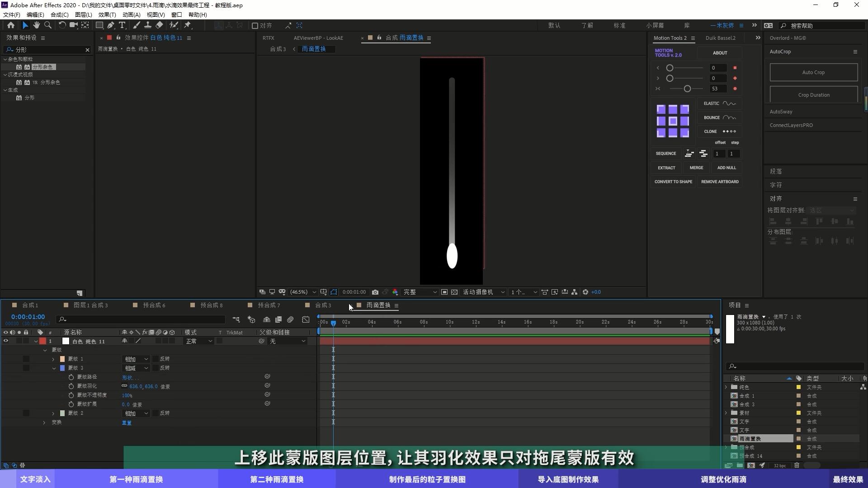Screen dimensions: 868x488
Task: Click the 重置 link for 变换
Action: (127, 423)
